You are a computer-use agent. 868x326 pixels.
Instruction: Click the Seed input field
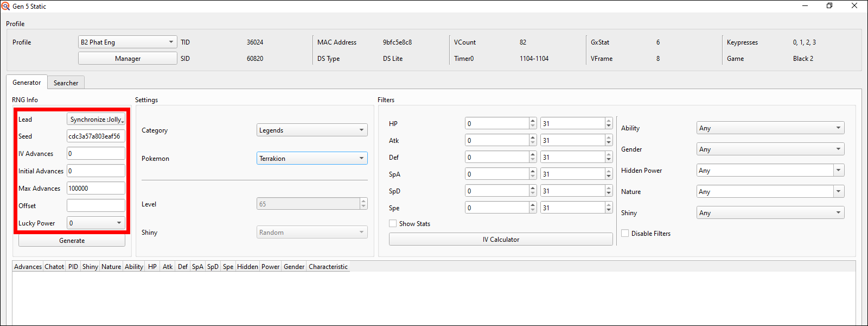[96, 136]
